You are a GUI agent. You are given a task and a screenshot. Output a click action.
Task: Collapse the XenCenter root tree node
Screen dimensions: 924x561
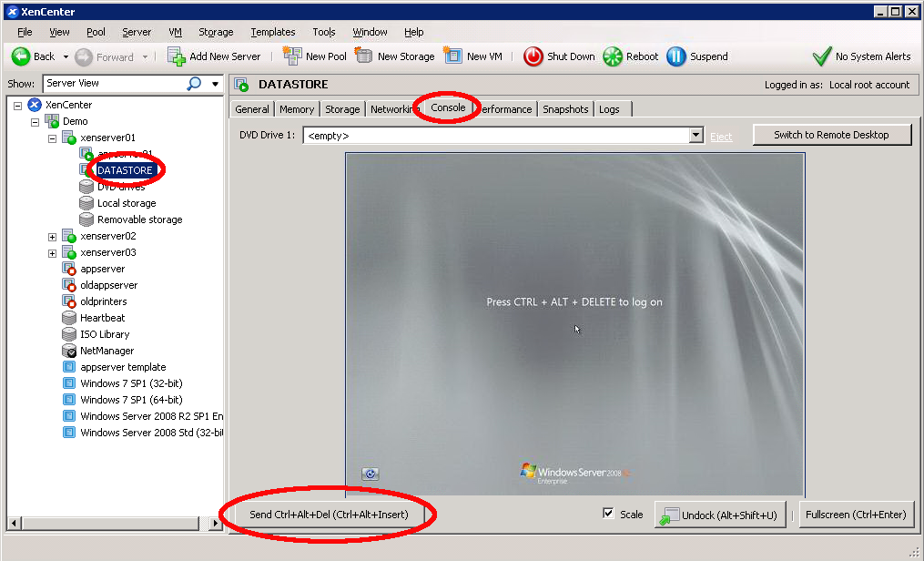[17, 106]
